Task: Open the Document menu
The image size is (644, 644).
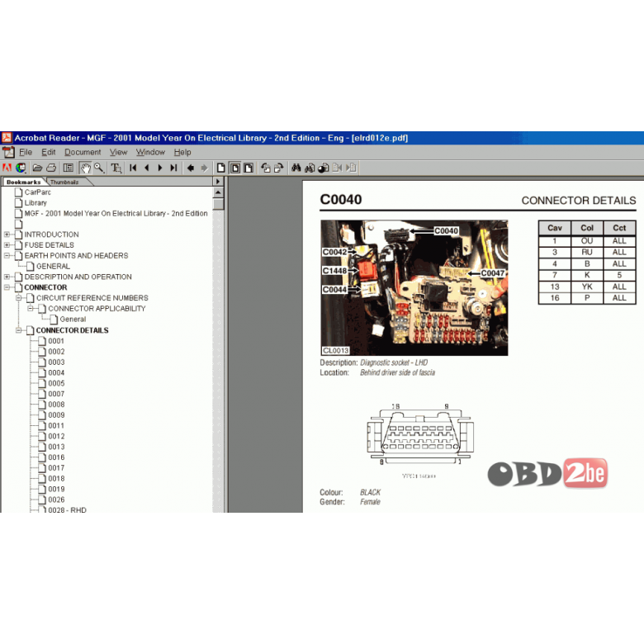Action: pos(83,153)
